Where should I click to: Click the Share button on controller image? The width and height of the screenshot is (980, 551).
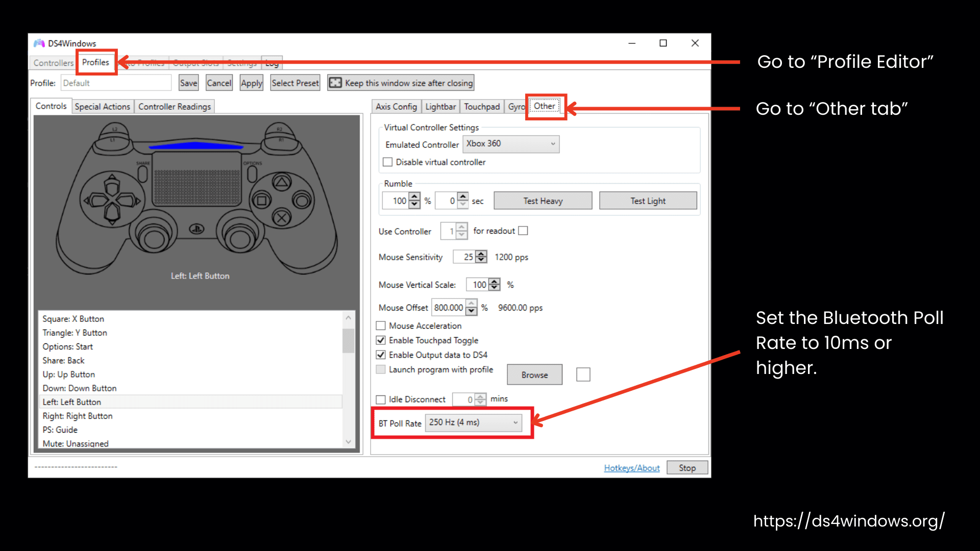pyautogui.click(x=142, y=174)
